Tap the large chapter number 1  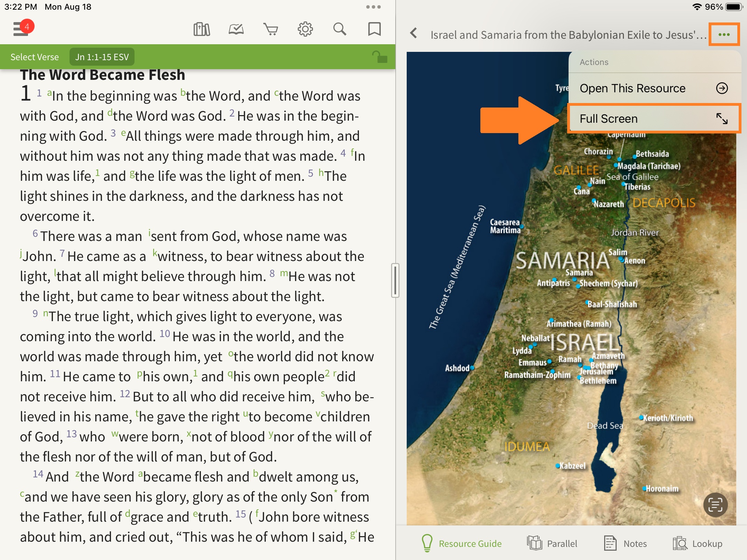pos(26,94)
